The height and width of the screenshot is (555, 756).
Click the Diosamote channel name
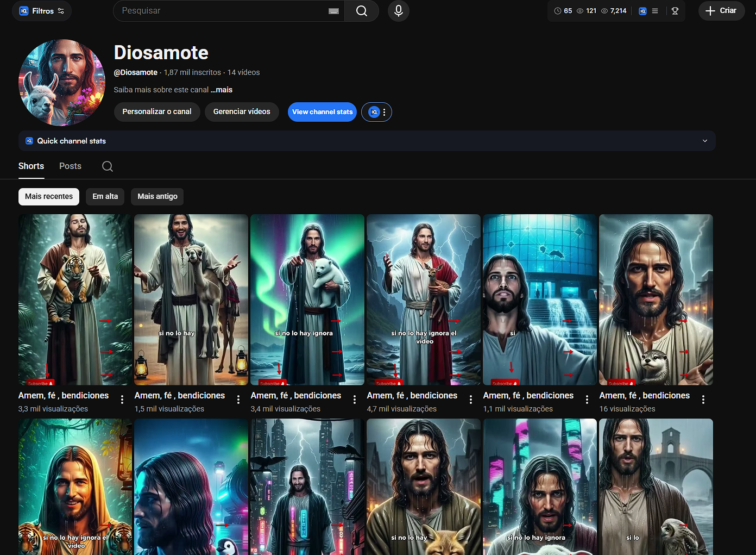point(161,53)
